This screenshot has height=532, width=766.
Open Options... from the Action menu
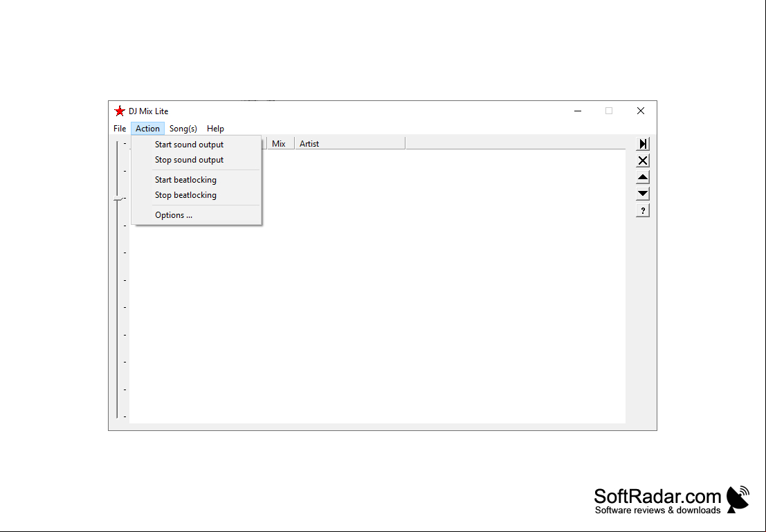(x=197, y=215)
